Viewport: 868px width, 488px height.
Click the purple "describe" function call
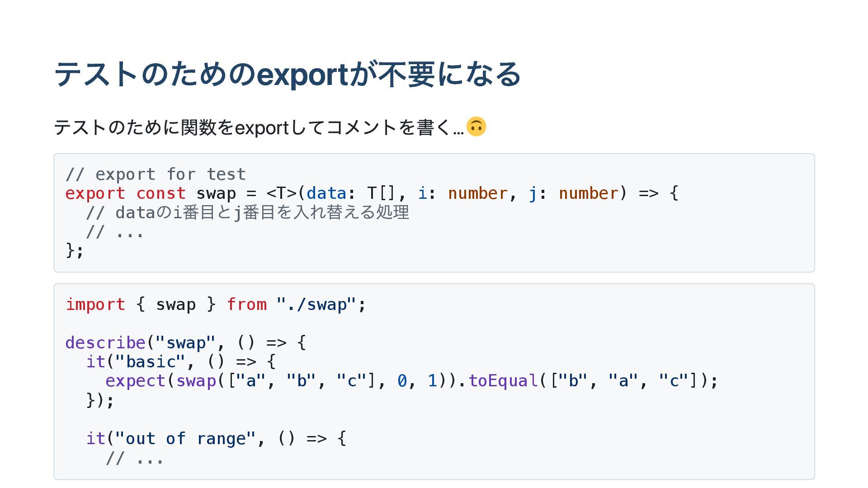(x=105, y=343)
